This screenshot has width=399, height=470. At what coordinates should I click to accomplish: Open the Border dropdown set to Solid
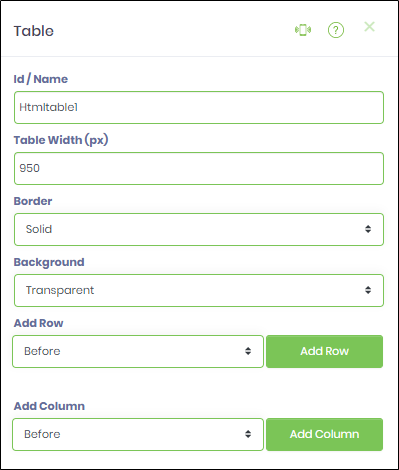(x=199, y=229)
